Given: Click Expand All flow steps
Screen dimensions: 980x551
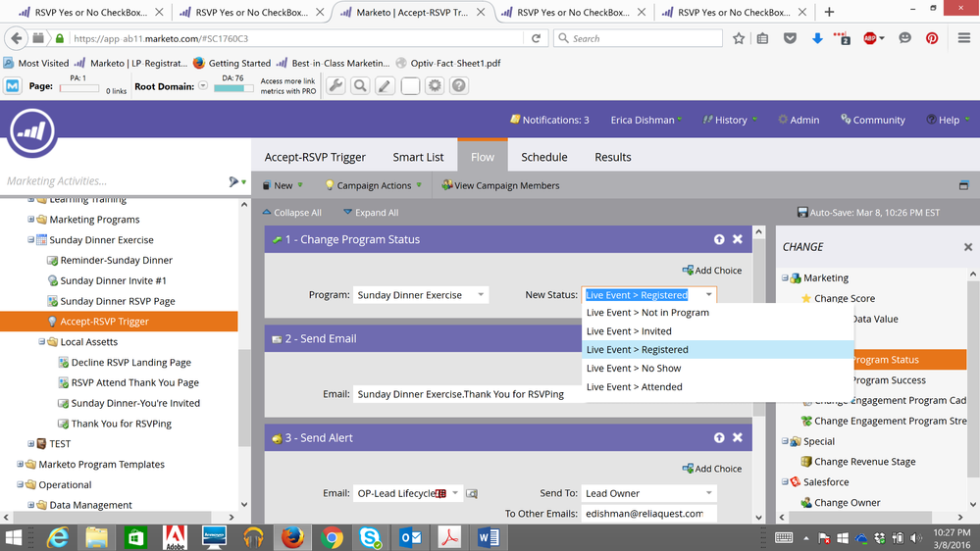Looking at the screenshot, I should 371,213.
